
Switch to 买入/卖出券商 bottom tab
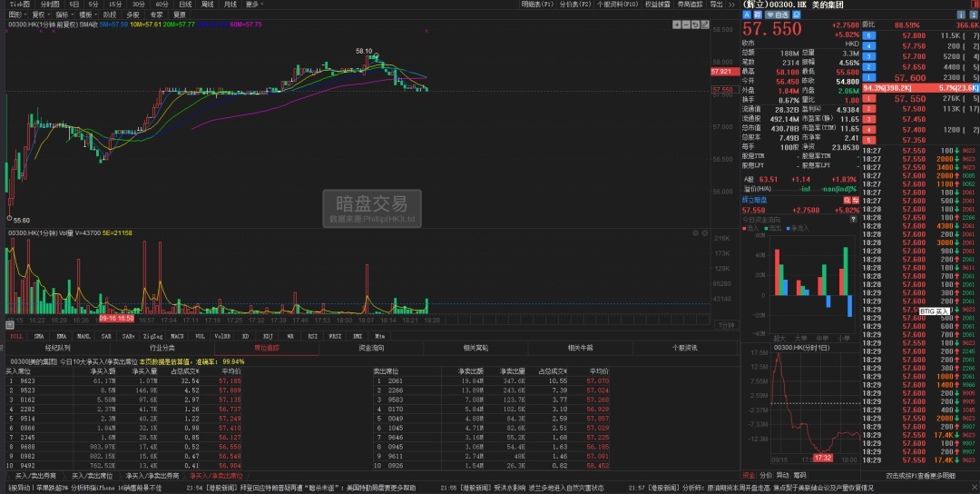click(36, 476)
